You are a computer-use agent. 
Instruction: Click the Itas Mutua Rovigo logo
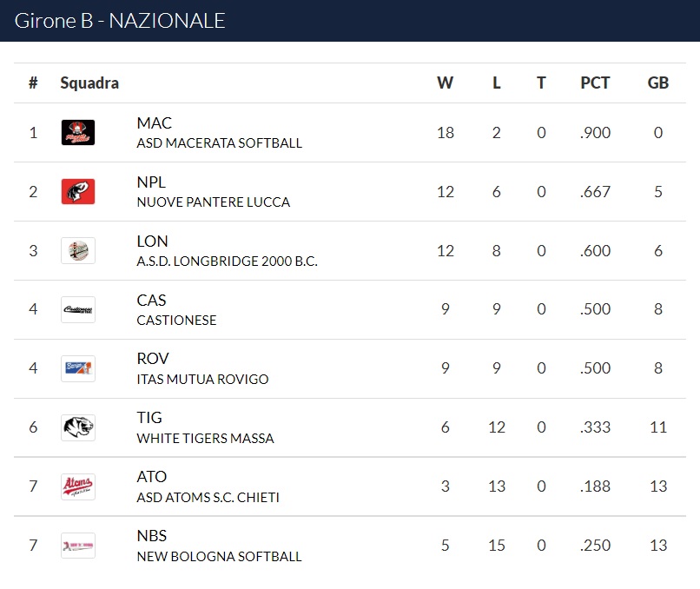[78, 368]
